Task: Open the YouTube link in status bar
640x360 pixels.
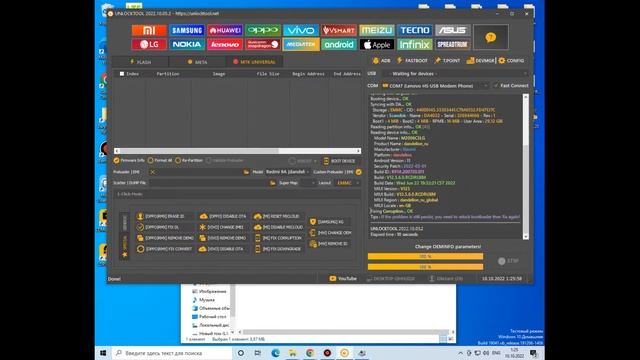Action: click(343, 279)
